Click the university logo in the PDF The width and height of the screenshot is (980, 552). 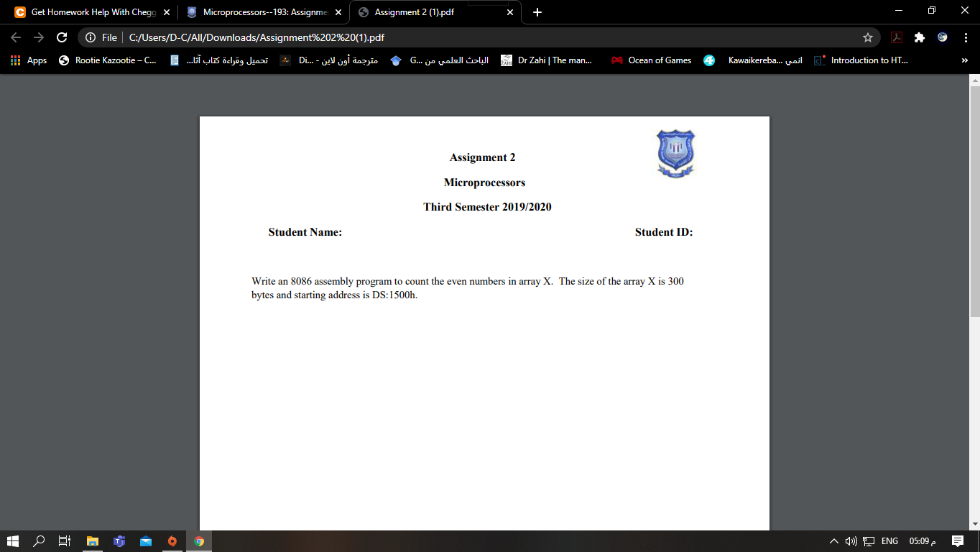[x=676, y=153]
